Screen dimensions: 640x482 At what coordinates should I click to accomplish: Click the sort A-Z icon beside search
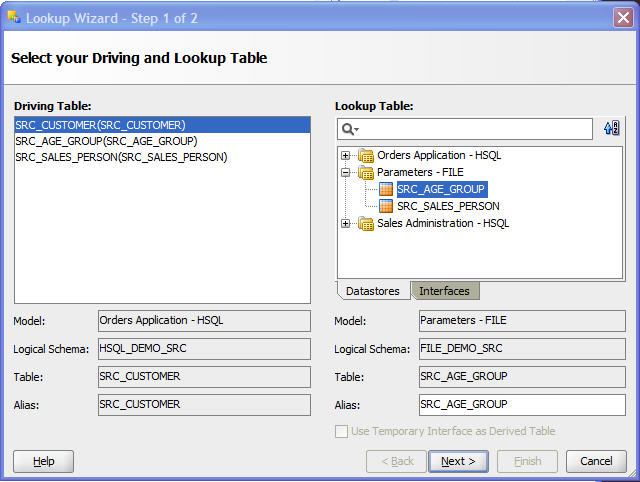click(x=611, y=128)
